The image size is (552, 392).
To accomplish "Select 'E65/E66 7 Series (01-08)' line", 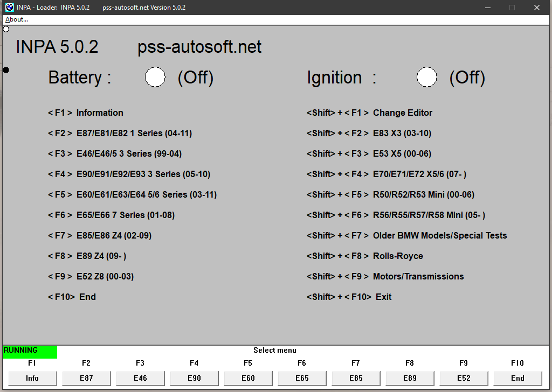I will (111, 215).
